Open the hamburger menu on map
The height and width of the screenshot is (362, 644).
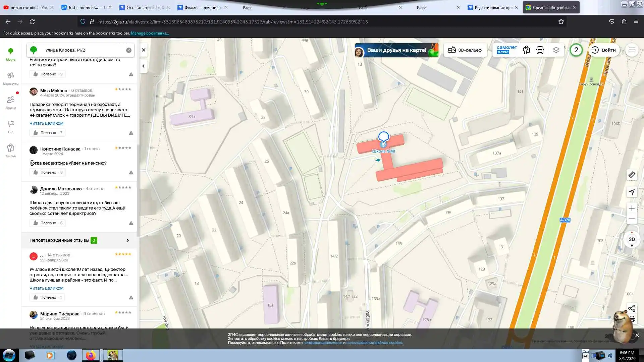632,50
